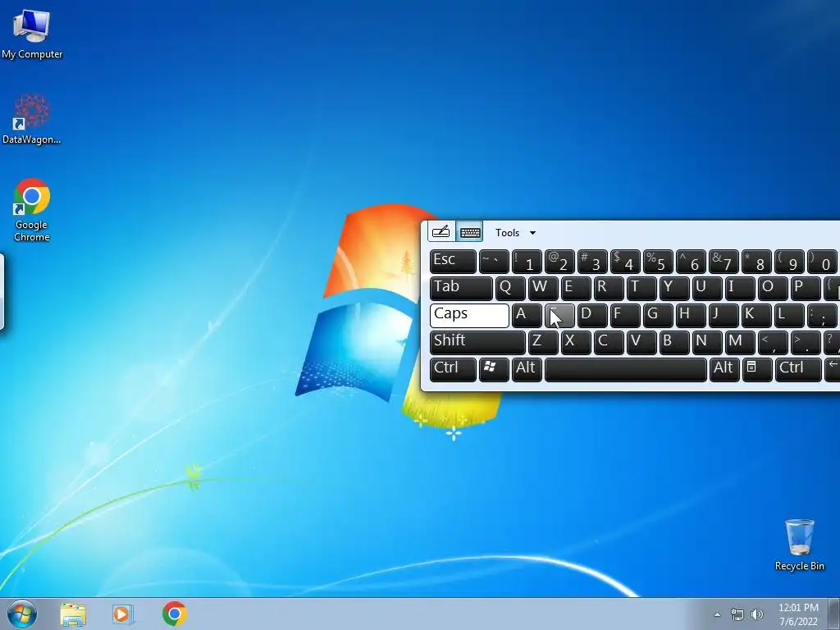Tap the N key
The width and height of the screenshot is (840, 630).
point(708,342)
